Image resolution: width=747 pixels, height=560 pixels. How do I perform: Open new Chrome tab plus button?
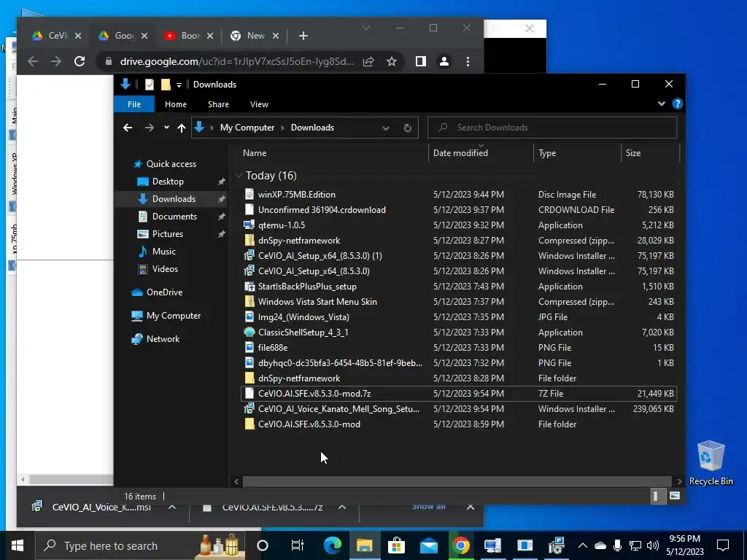pyautogui.click(x=303, y=36)
